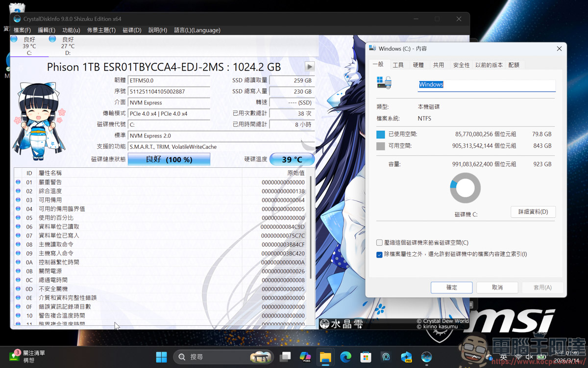Click the 良好 (100%) health status indicator

tap(169, 159)
